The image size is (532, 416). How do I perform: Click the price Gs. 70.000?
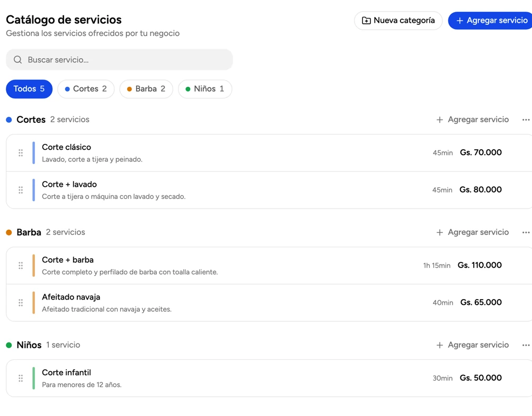pos(481,152)
